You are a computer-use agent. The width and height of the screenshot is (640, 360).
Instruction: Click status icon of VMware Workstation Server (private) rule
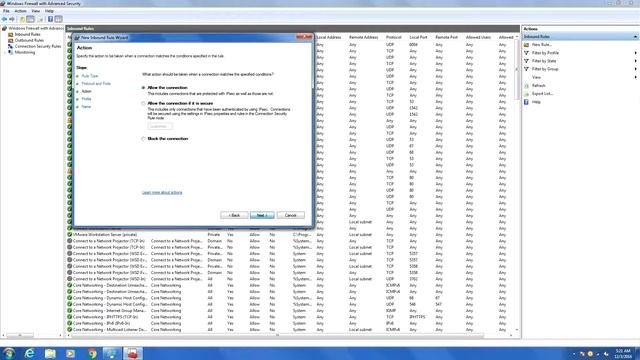(x=69, y=235)
